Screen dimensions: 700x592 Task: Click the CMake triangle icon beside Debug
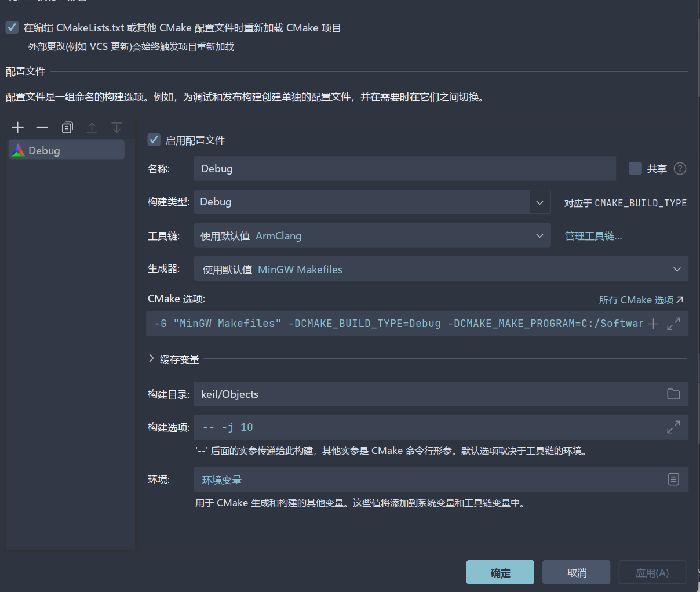click(19, 151)
